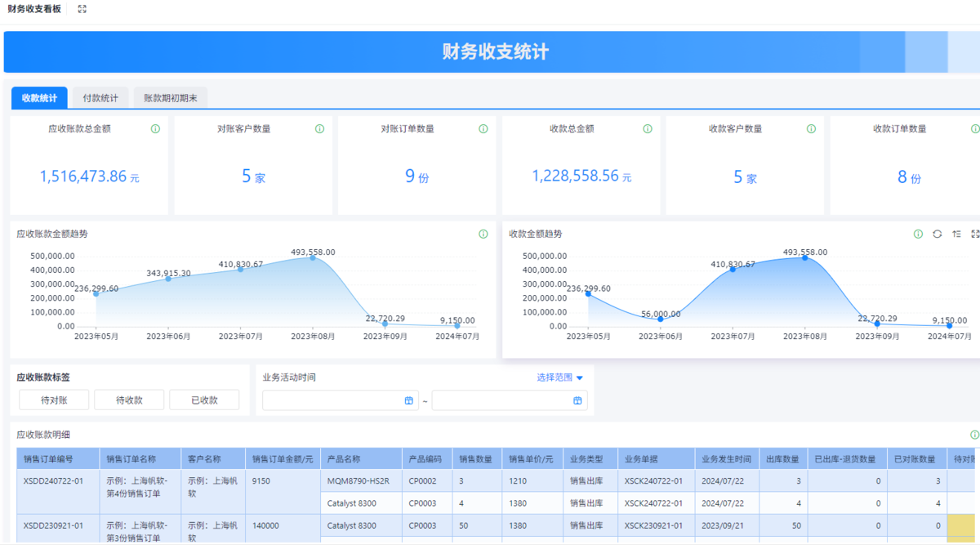Click order number XSDD240722-01 in table
Screen dimensions: 980x545
pyautogui.click(x=53, y=481)
